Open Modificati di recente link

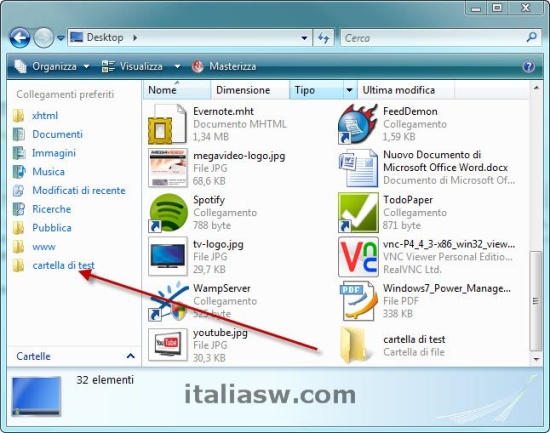click(x=79, y=191)
